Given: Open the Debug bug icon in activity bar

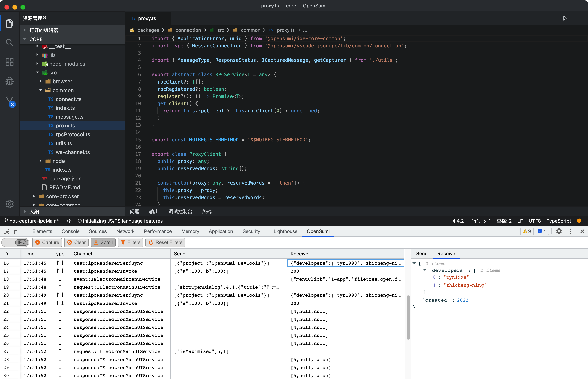Looking at the screenshot, I should [x=10, y=81].
